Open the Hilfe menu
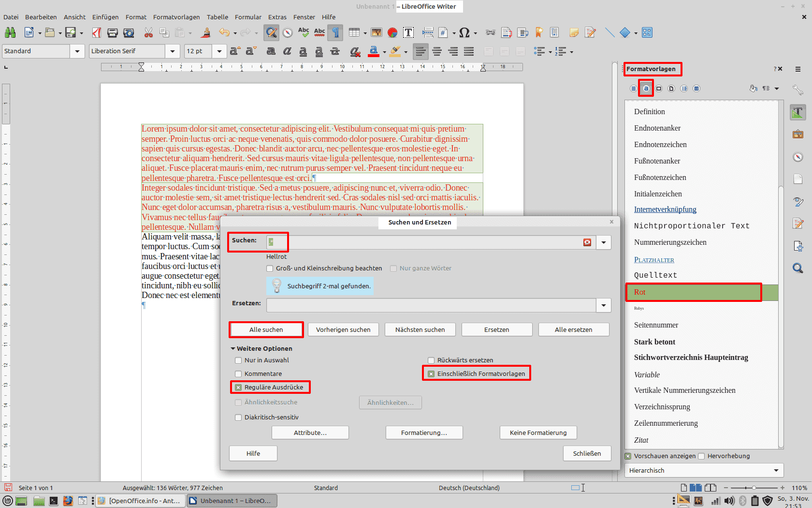Image resolution: width=812 pixels, height=508 pixels. click(x=329, y=17)
